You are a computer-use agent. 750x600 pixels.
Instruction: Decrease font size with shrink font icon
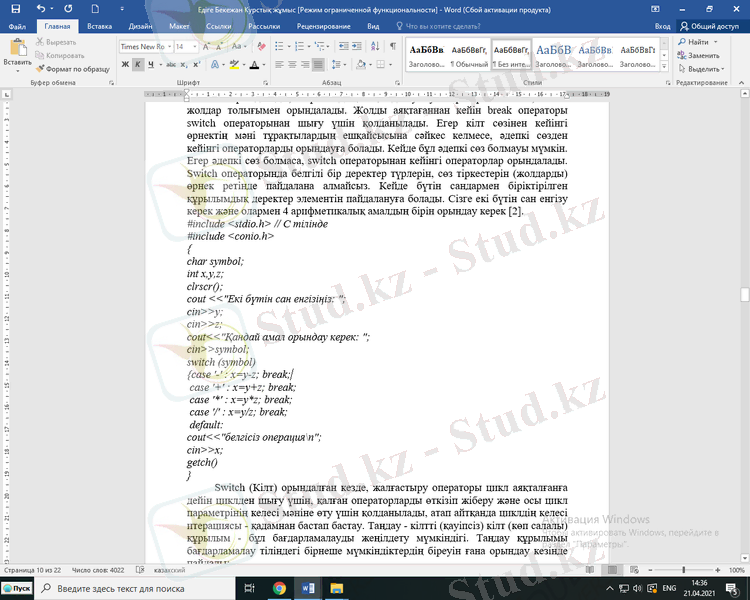(x=219, y=46)
